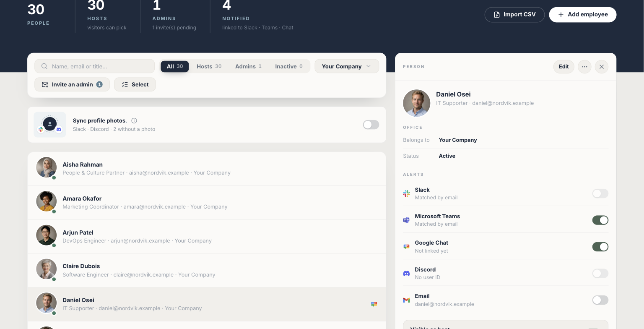Click the Active status value
The height and width of the screenshot is (329, 644).
pyautogui.click(x=447, y=156)
